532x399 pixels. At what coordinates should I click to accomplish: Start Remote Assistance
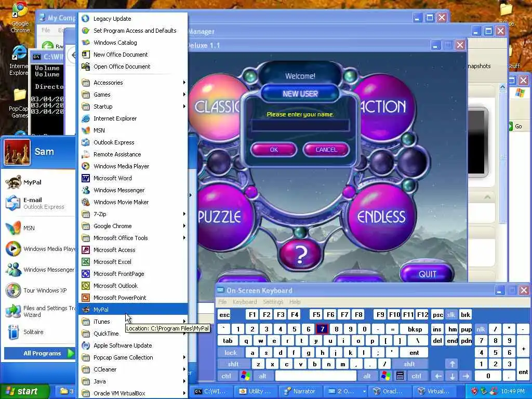click(133, 154)
